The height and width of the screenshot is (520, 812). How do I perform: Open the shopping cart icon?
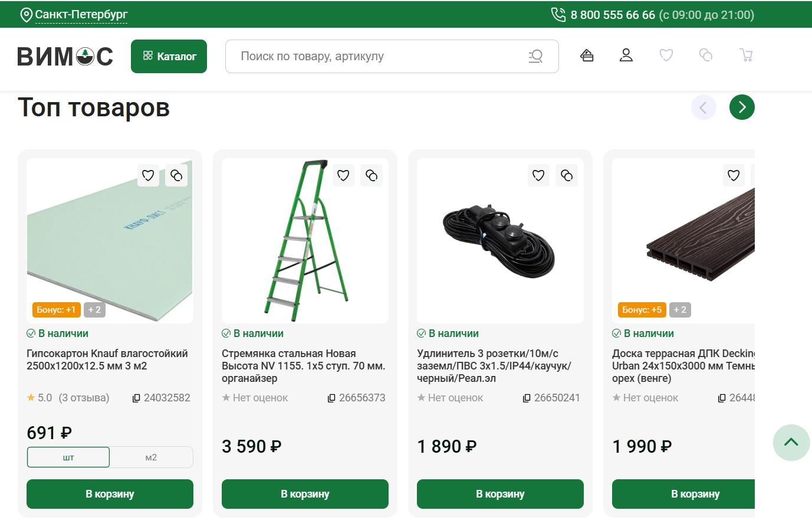[x=746, y=55]
